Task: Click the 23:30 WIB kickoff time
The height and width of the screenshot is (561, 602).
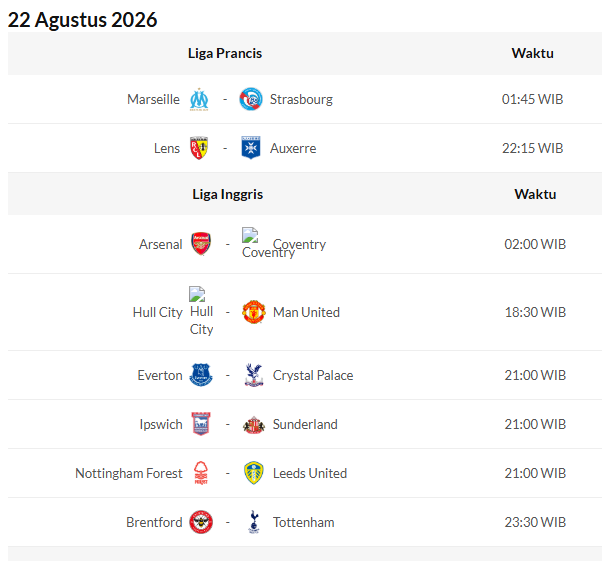Action: [x=535, y=522]
